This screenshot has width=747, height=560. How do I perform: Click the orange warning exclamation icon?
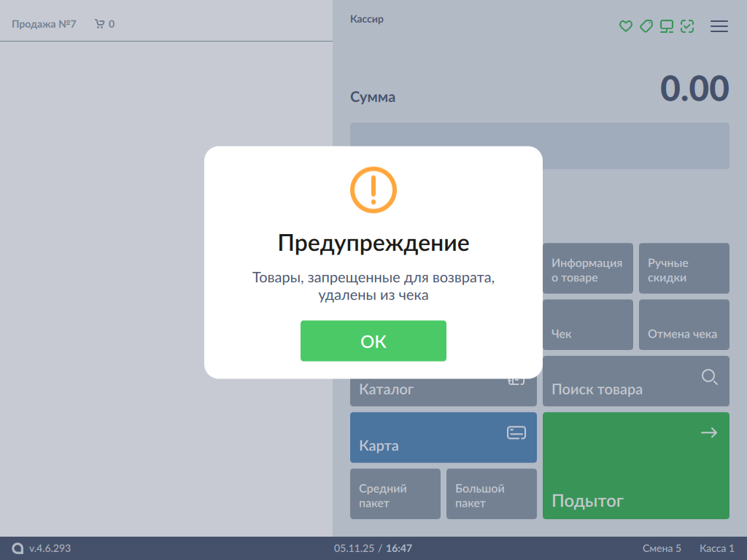pyautogui.click(x=373, y=190)
